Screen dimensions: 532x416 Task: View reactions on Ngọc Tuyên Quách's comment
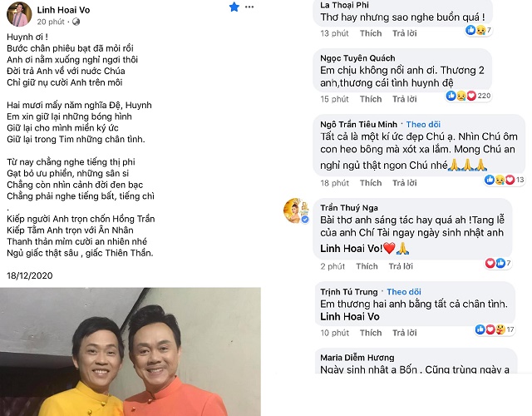[x=468, y=96]
